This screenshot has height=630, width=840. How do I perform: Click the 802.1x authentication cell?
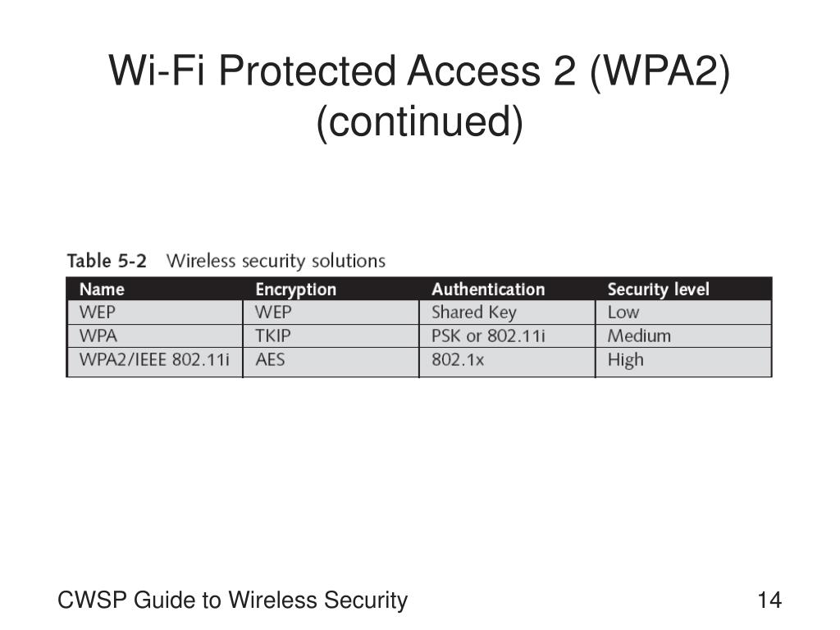click(507, 362)
